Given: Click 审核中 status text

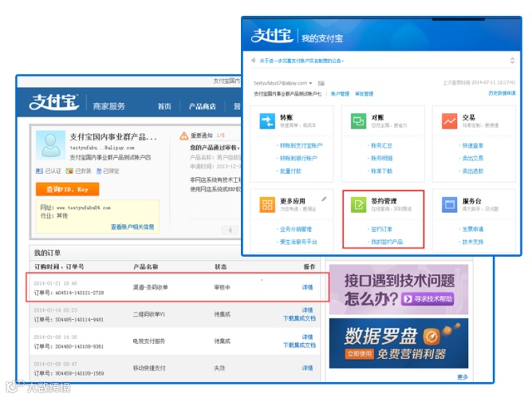Looking at the screenshot, I should (x=222, y=287).
